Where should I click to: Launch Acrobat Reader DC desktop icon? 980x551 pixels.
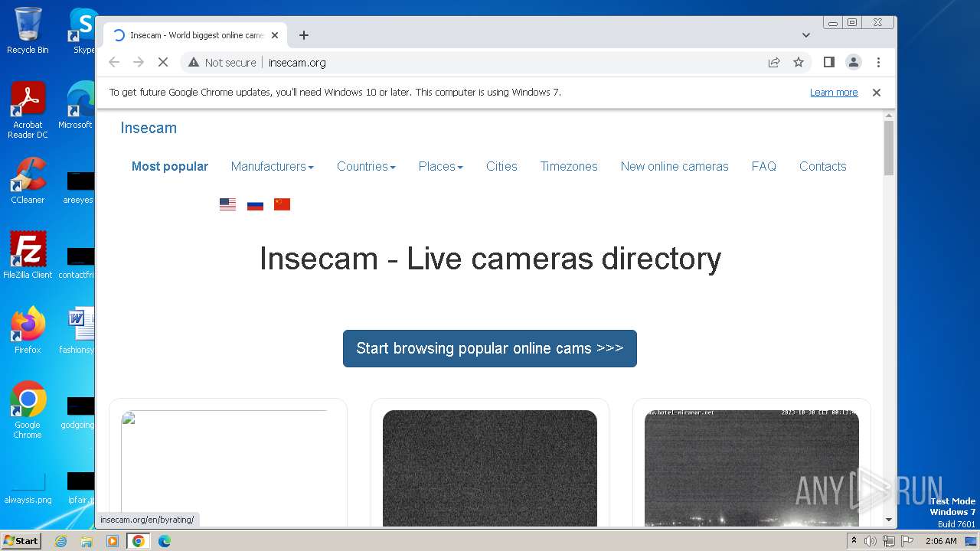28,110
